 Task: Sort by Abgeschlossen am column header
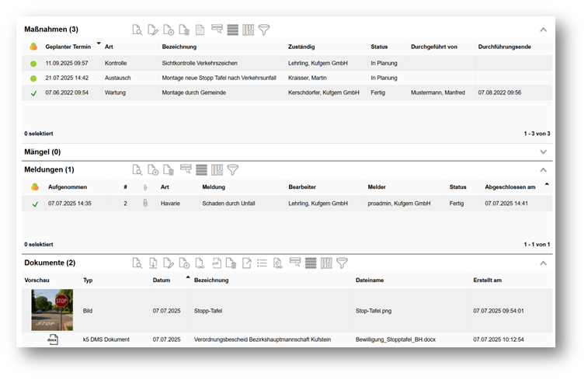click(510, 187)
